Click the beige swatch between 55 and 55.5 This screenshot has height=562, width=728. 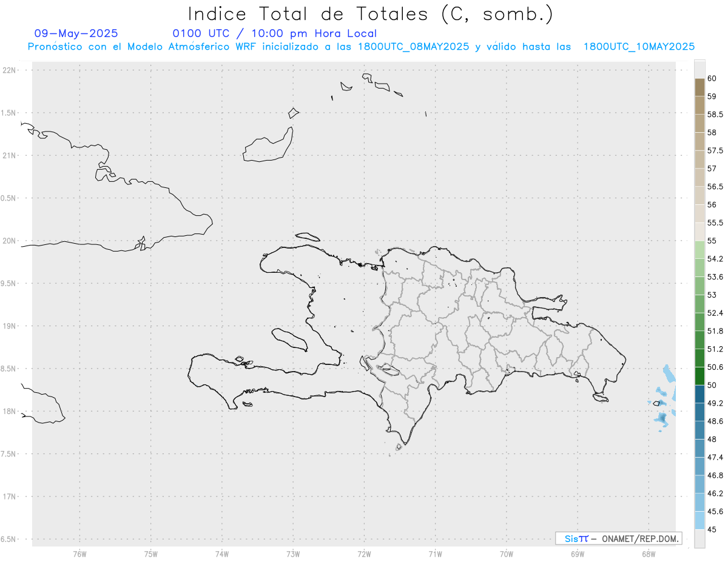tap(699, 232)
